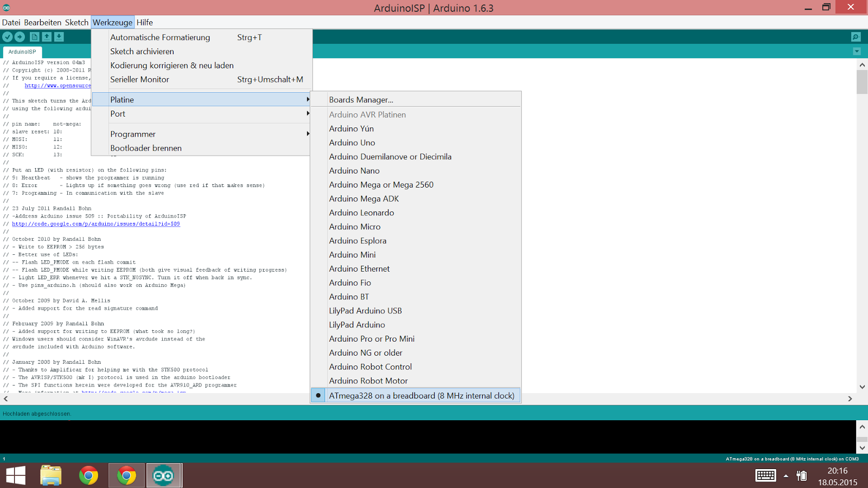This screenshot has width=868, height=488.
Task: Click console scroll-up arrow
Action: 862,427
